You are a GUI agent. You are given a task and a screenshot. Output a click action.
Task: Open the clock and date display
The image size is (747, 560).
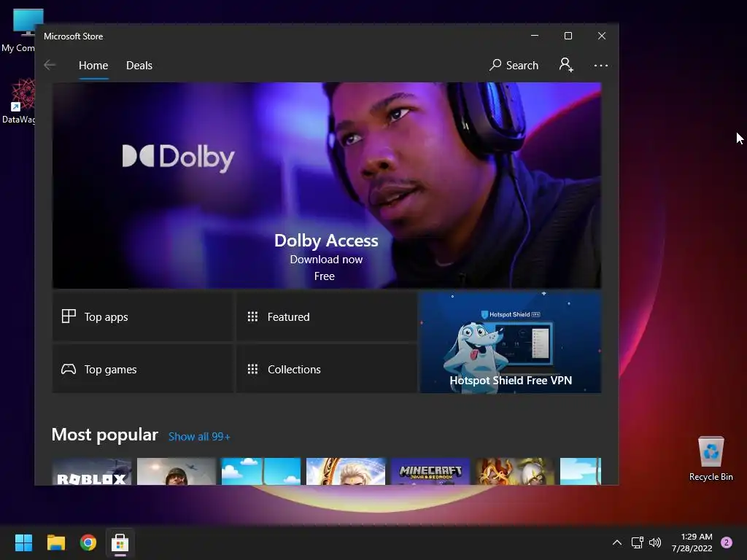point(692,542)
